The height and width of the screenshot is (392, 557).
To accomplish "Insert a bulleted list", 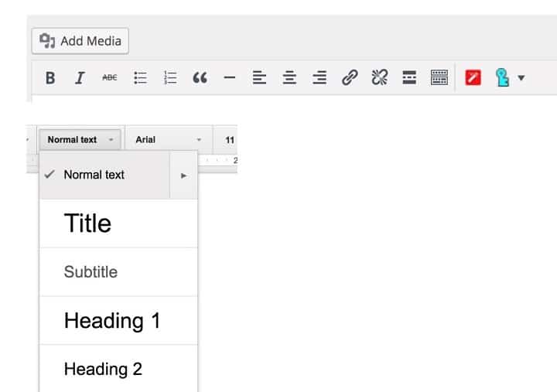I will (x=140, y=77).
